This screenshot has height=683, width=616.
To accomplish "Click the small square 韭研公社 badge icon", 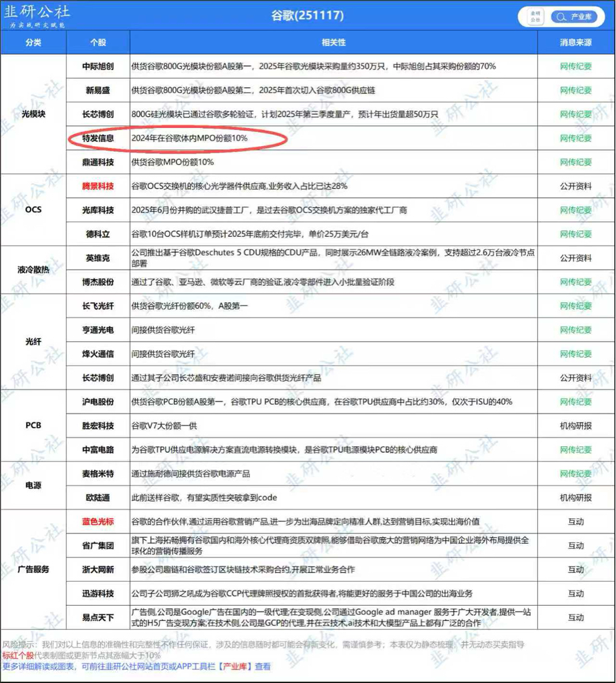I will 535,17.
